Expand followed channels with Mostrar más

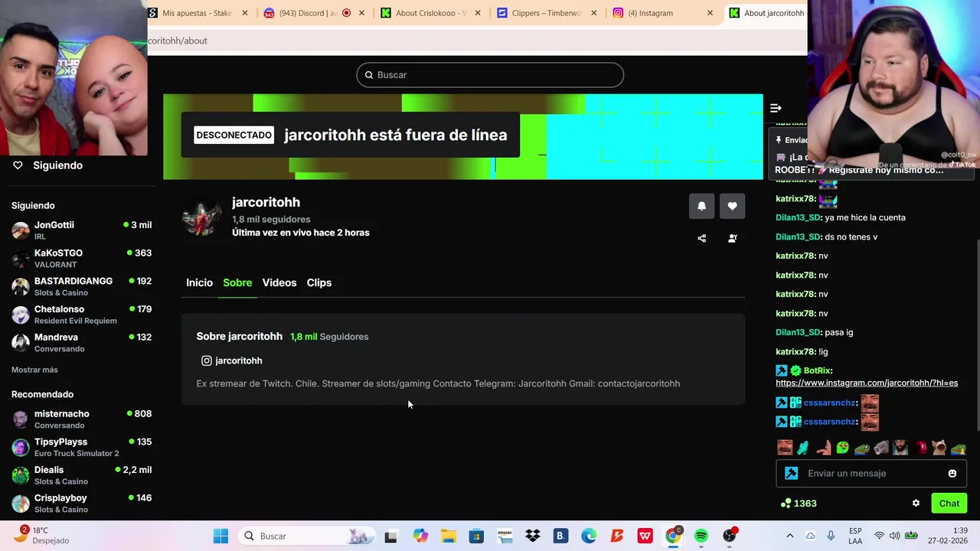(x=34, y=370)
